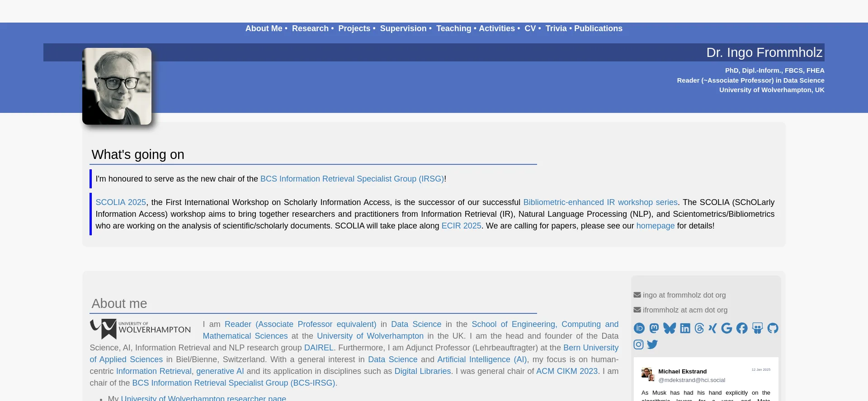Open the DAIREL research group link

click(x=319, y=348)
